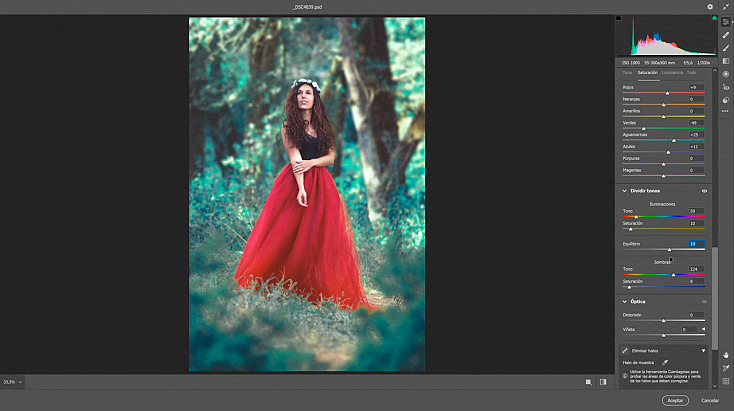Image resolution: width=734 pixels, height=411 pixels.
Task: Confirm edits with Aceptar button
Action: (675, 401)
